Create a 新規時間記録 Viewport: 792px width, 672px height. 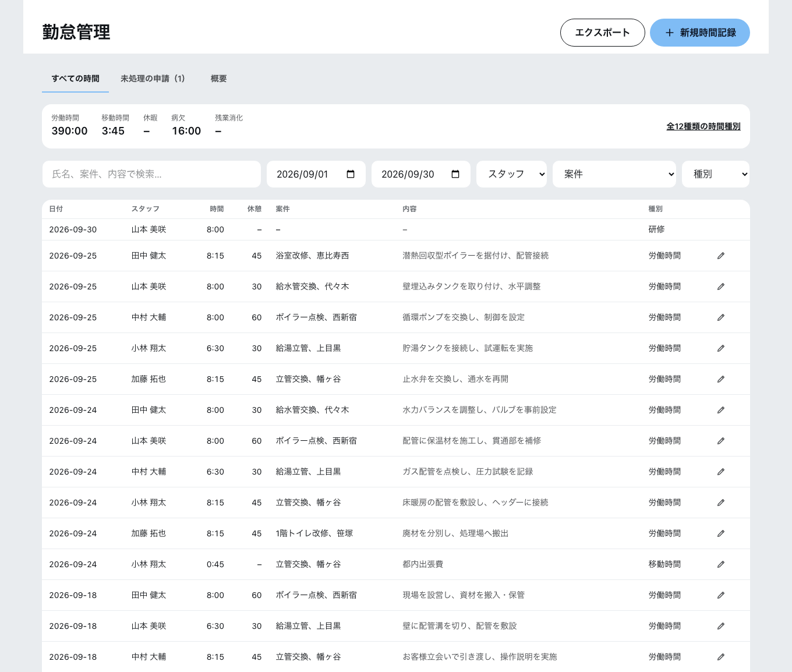tap(700, 33)
